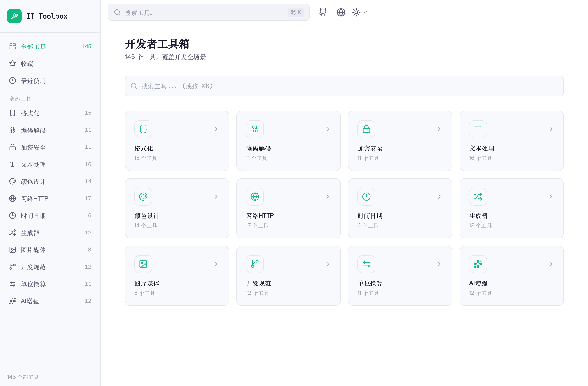The width and height of the screenshot is (588, 386).
Task: Open 时间日期 category in sidebar
Action: click(x=50, y=216)
